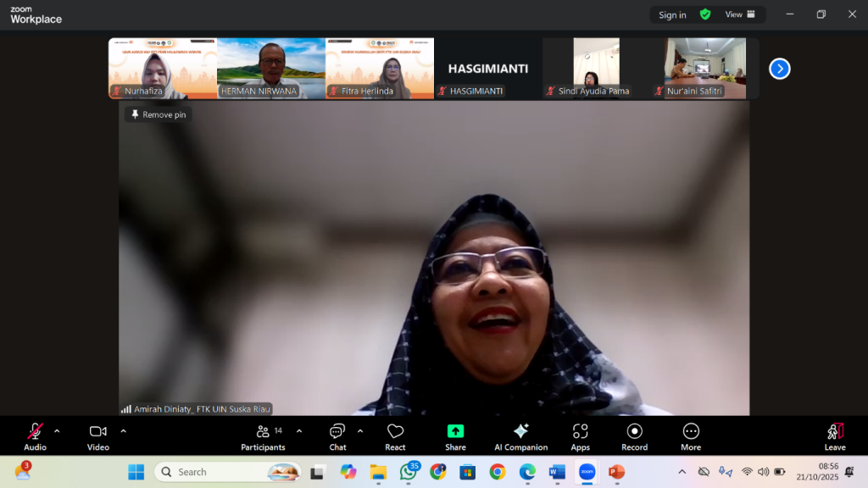Open the View layout menu

[x=739, y=14]
